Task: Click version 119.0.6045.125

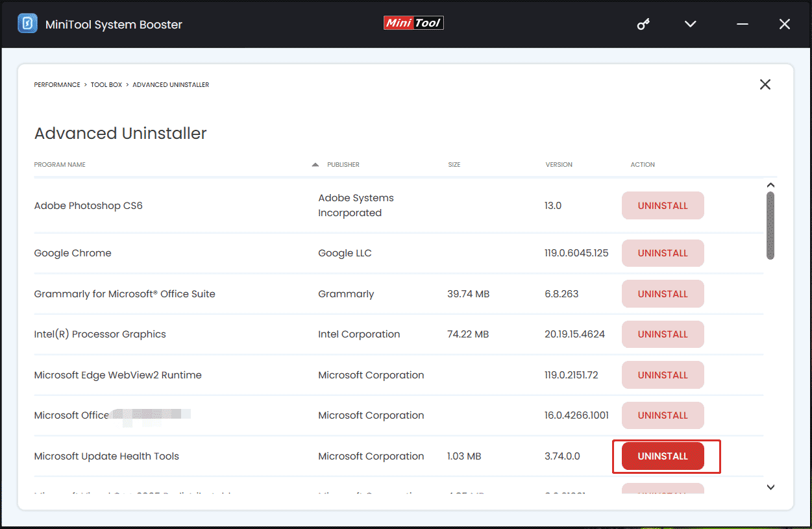Action: (x=576, y=253)
